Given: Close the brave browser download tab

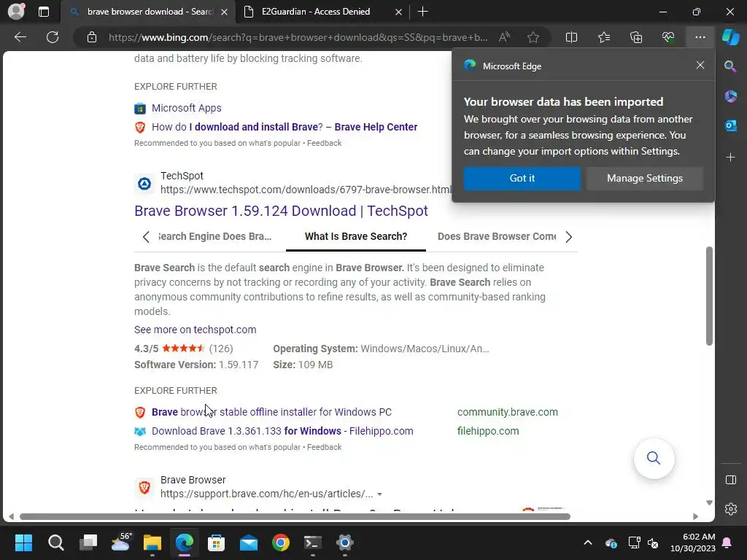Looking at the screenshot, I should click(x=224, y=12).
